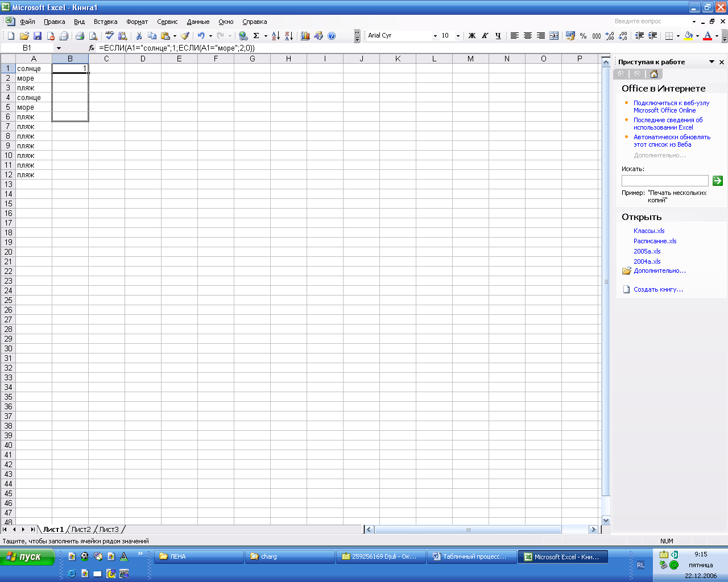This screenshot has width=728, height=582.
Task: Click the formula bar text
Action: pos(177,48)
